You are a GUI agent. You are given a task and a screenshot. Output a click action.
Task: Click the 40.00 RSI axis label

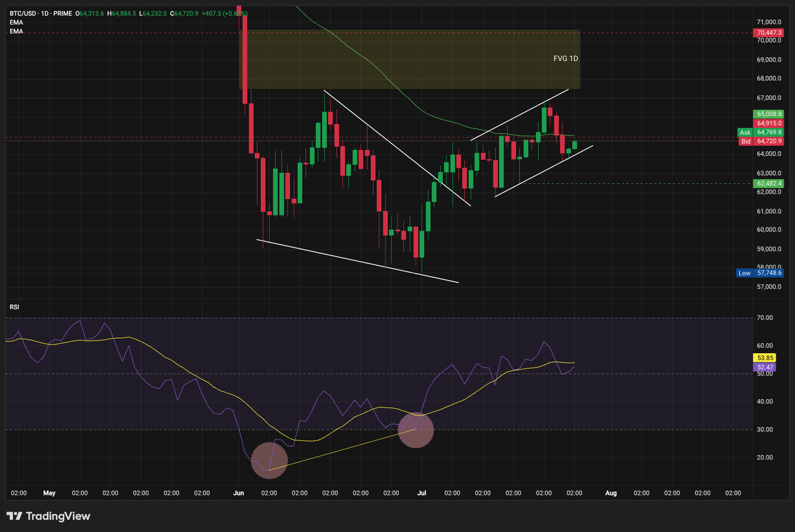point(765,401)
